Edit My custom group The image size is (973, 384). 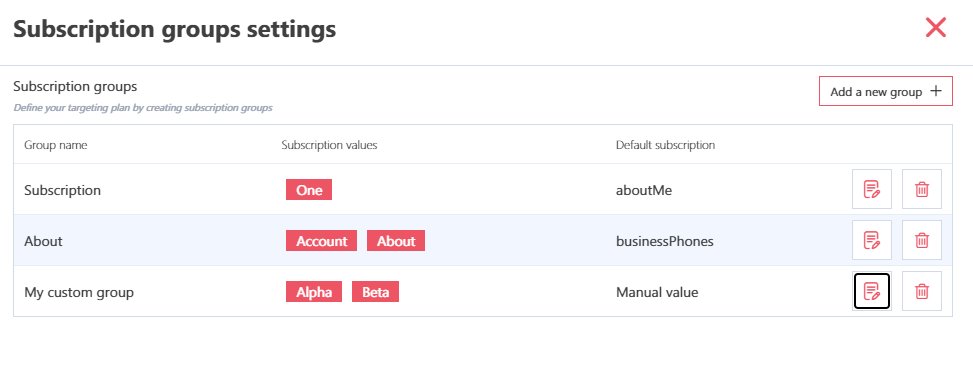871,291
